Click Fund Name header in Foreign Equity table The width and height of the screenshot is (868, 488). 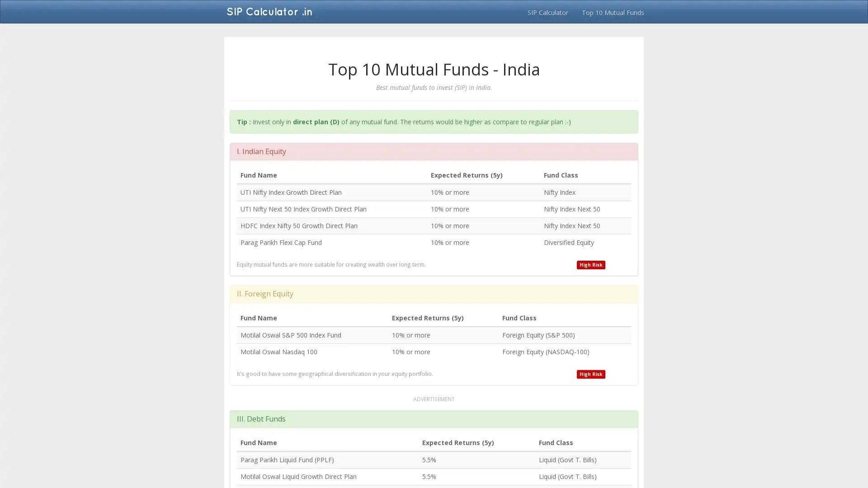[x=259, y=318]
